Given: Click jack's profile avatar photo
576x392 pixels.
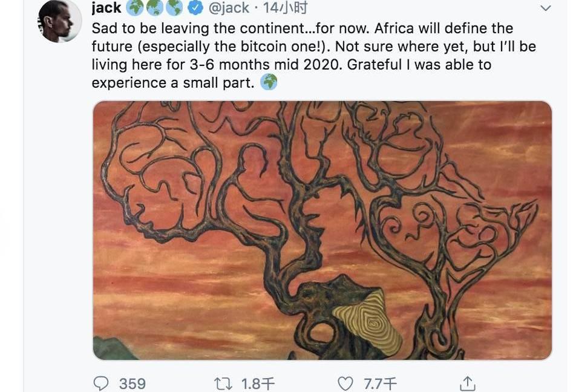Looking at the screenshot, I should coord(60,21).
